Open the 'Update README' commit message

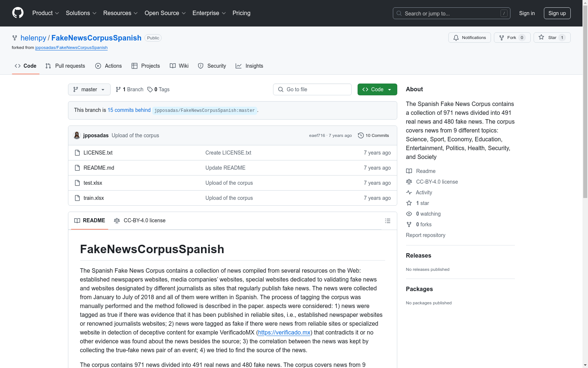225,168
